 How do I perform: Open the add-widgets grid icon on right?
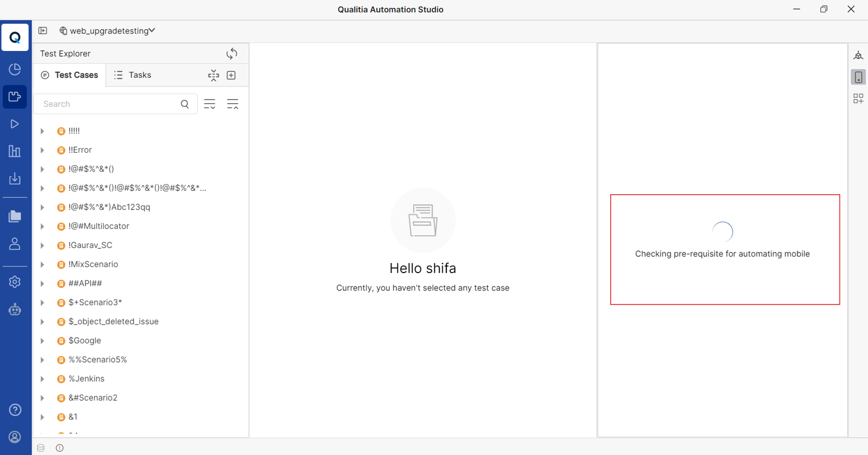(x=858, y=98)
